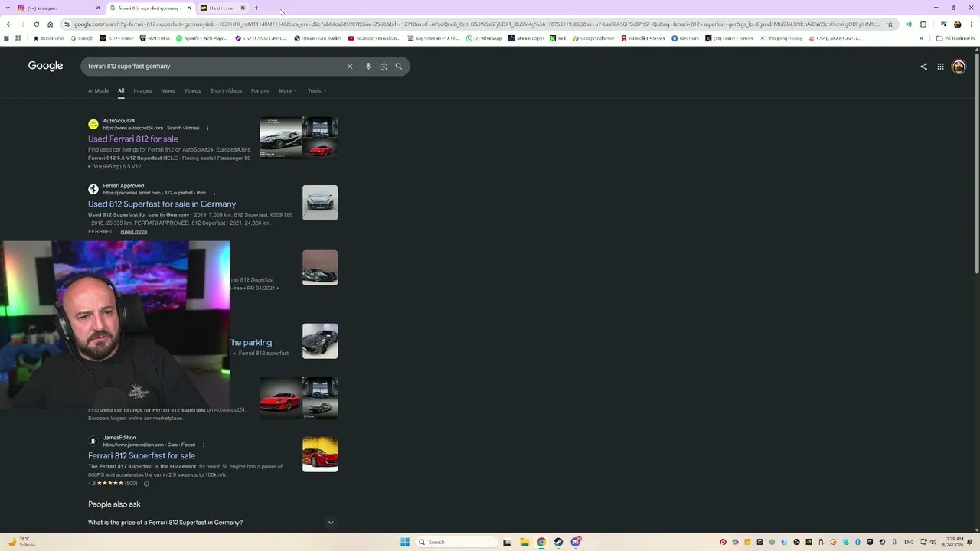Open the Google Adsense bookmark
Screen dimensions: 980x551
[x=593, y=38]
